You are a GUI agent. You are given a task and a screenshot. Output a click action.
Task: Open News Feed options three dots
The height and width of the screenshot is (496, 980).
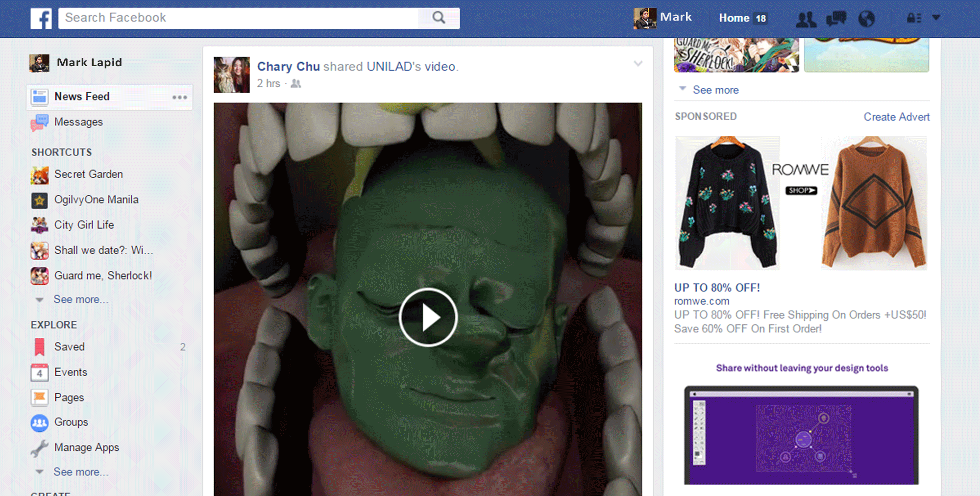point(180,97)
